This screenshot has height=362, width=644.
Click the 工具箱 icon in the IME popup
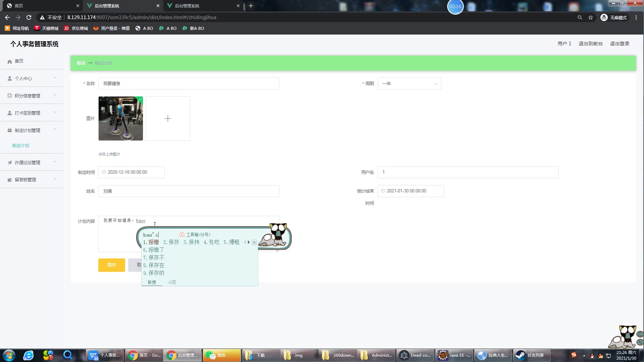[x=181, y=235]
